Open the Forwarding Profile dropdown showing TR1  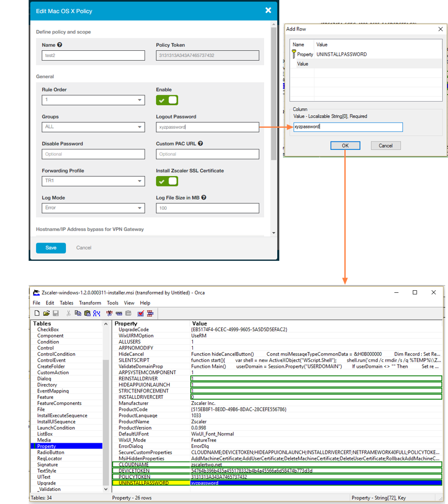point(93,181)
